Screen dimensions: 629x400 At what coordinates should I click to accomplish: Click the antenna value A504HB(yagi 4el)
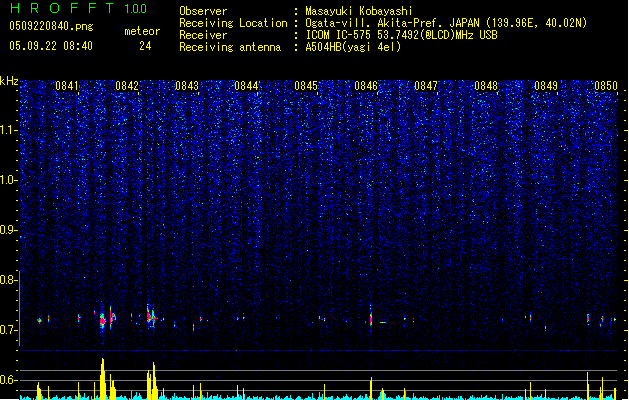pos(353,47)
